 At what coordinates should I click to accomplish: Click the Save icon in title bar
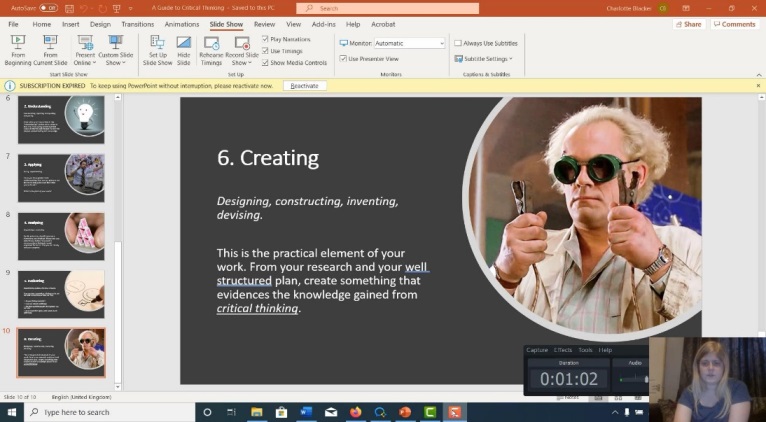click(70, 8)
